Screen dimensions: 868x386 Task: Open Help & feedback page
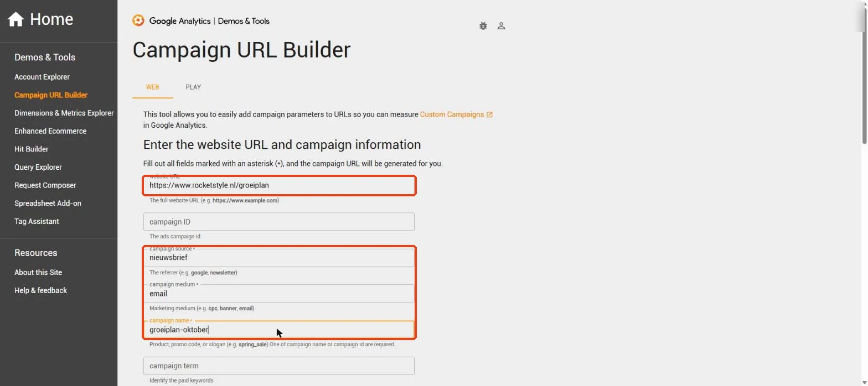(40, 290)
